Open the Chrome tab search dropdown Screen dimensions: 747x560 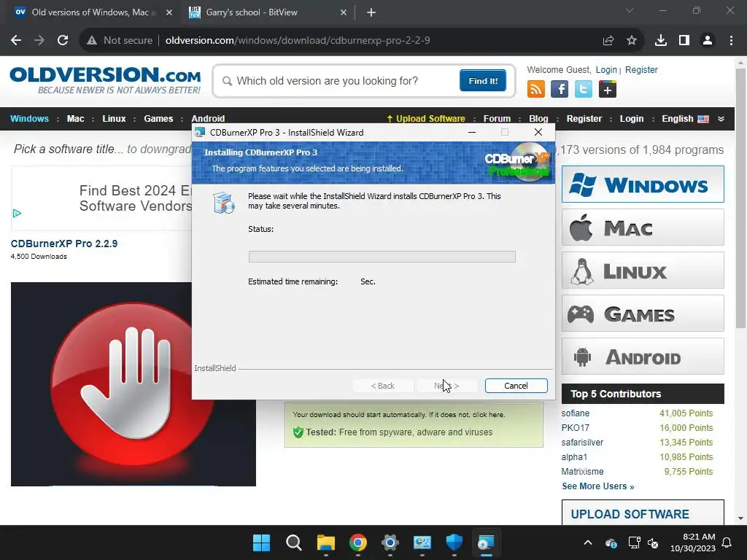(630, 10)
